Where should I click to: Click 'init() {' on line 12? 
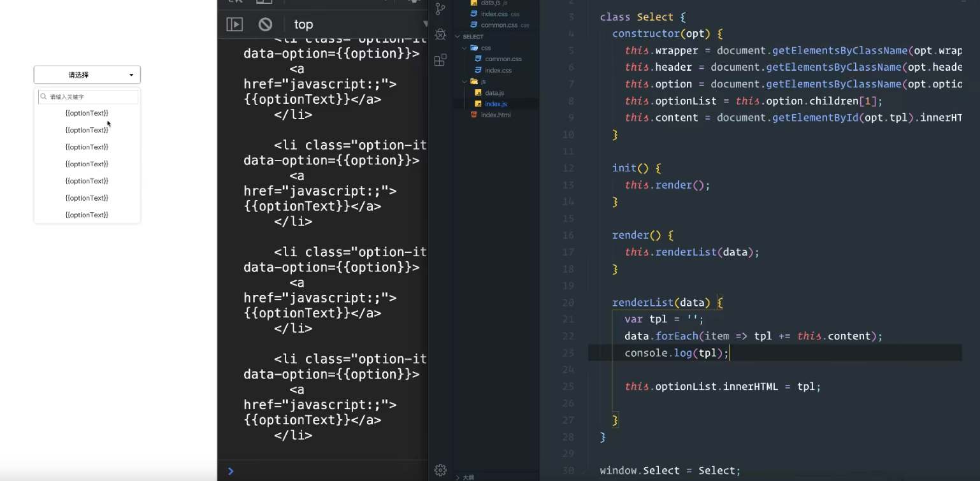point(637,168)
